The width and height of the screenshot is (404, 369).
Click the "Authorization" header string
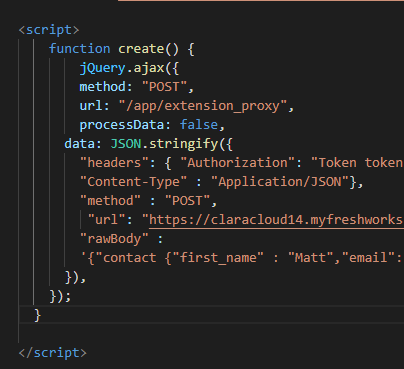[x=238, y=163]
